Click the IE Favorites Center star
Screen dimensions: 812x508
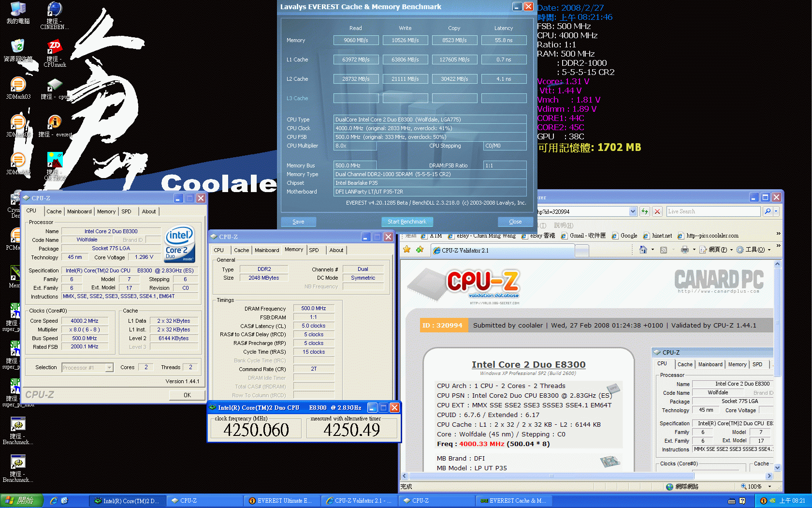click(x=407, y=250)
